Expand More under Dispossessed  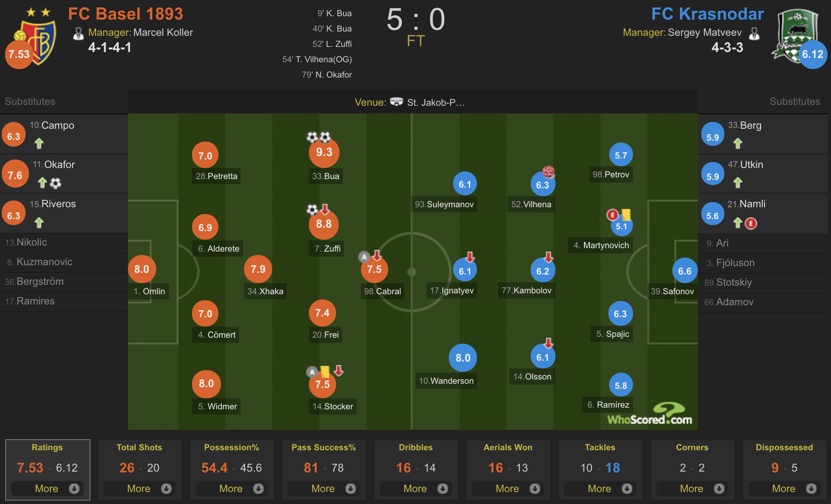tap(784, 488)
